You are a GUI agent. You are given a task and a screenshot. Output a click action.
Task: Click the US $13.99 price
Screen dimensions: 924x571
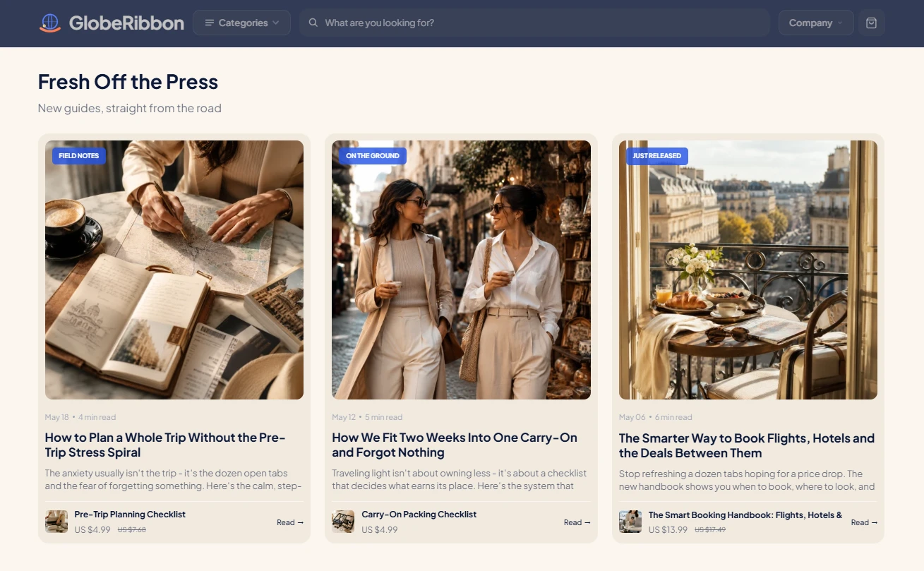point(668,529)
